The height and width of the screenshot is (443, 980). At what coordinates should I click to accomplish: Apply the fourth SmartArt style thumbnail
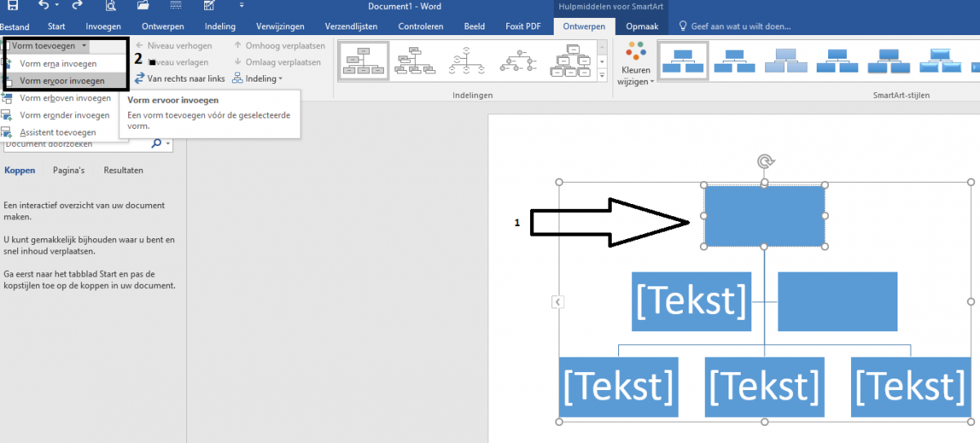tap(836, 61)
